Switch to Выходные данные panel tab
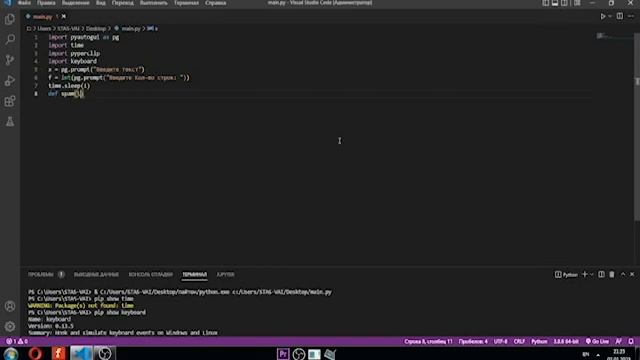Image resolution: width=640 pixels, height=360 pixels. pos(96,275)
